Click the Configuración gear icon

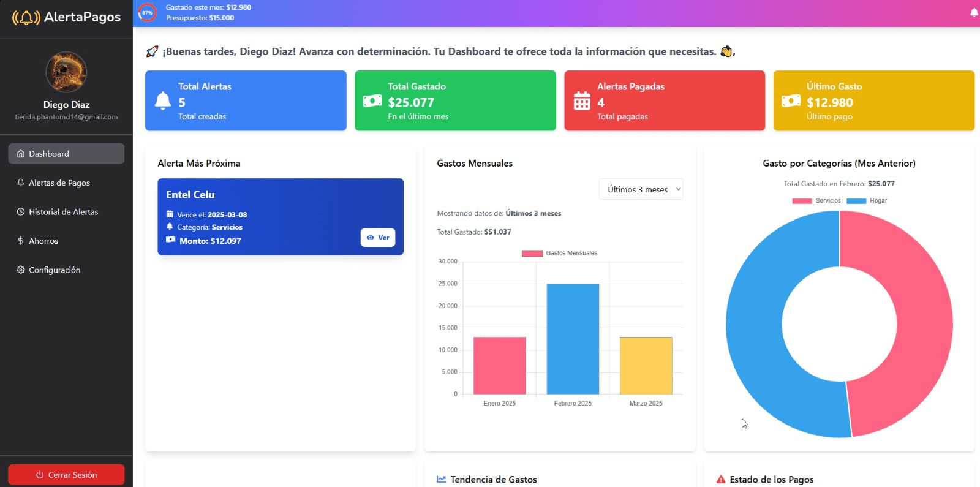click(21, 270)
